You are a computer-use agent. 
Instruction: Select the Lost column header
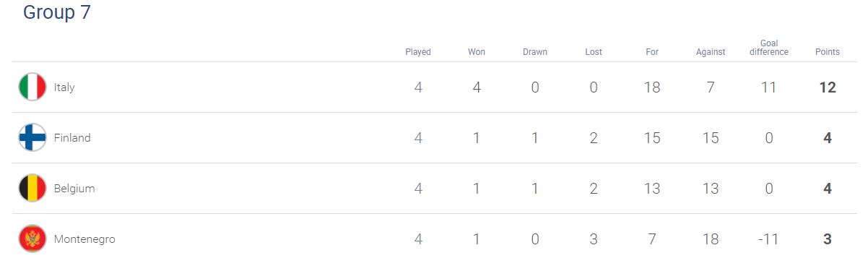(594, 52)
